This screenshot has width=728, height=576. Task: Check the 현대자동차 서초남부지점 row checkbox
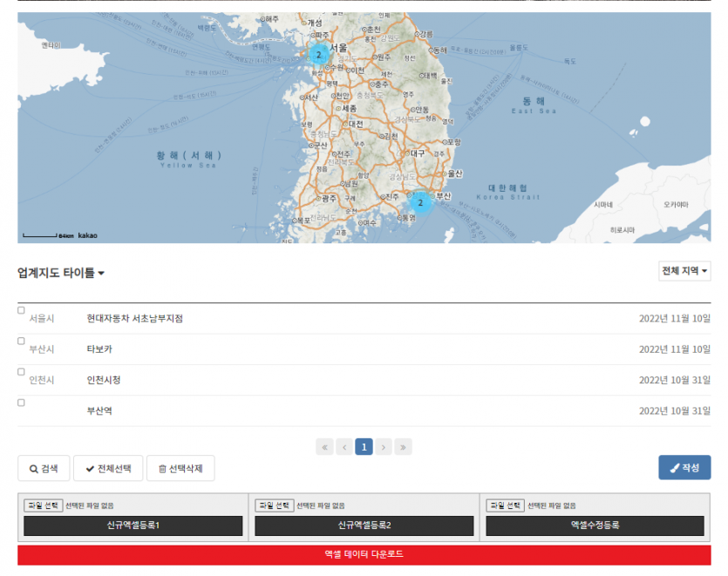(22, 310)
